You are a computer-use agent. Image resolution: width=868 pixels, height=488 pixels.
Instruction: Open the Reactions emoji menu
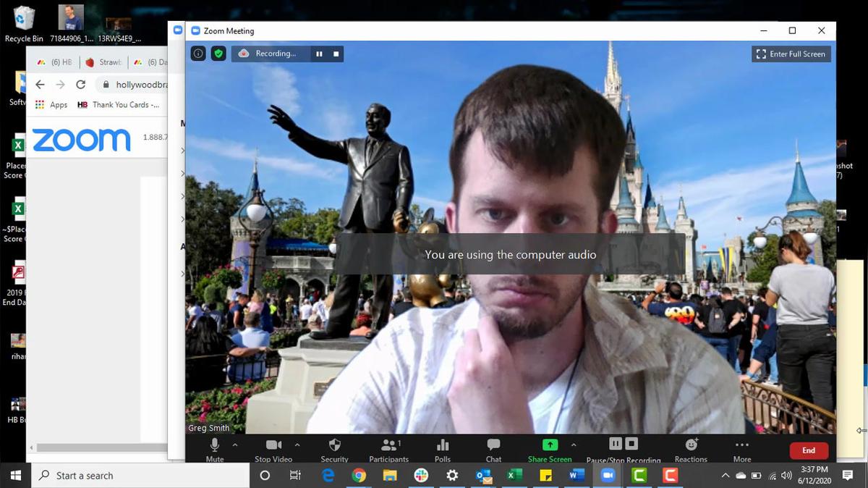[691, 448]
